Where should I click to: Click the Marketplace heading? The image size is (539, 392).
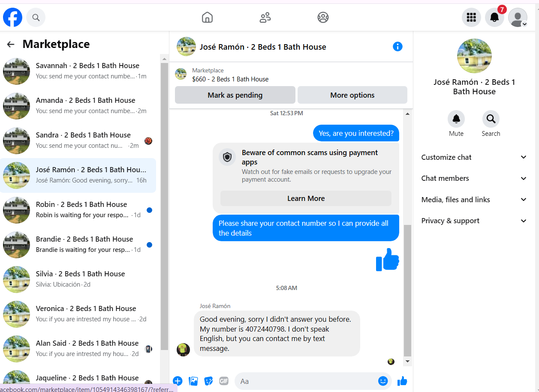point(56,44)
